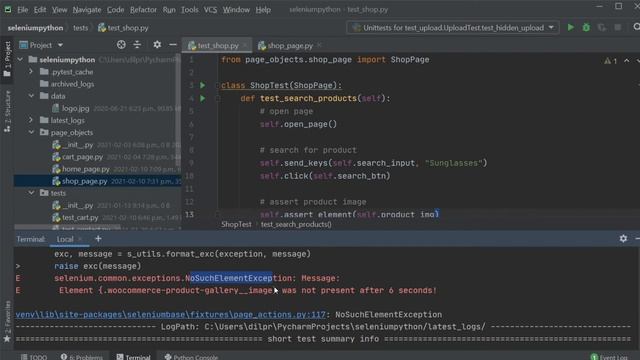Expand latest_logs folder
640x360 pixels.
click(x=31, y=120)
